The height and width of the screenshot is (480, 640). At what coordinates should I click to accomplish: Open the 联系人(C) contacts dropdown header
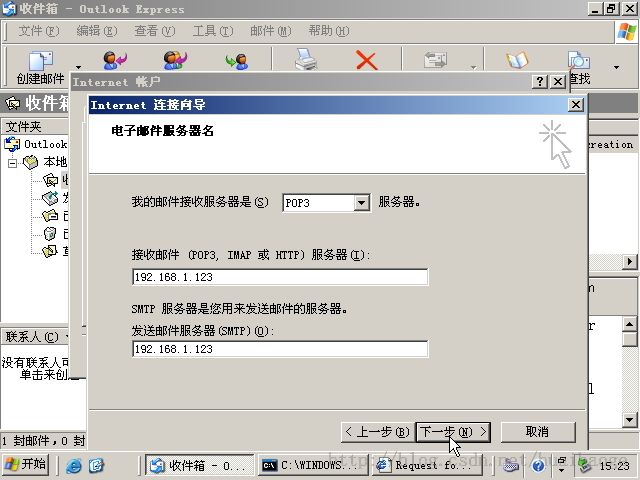[x=35, y=337]
